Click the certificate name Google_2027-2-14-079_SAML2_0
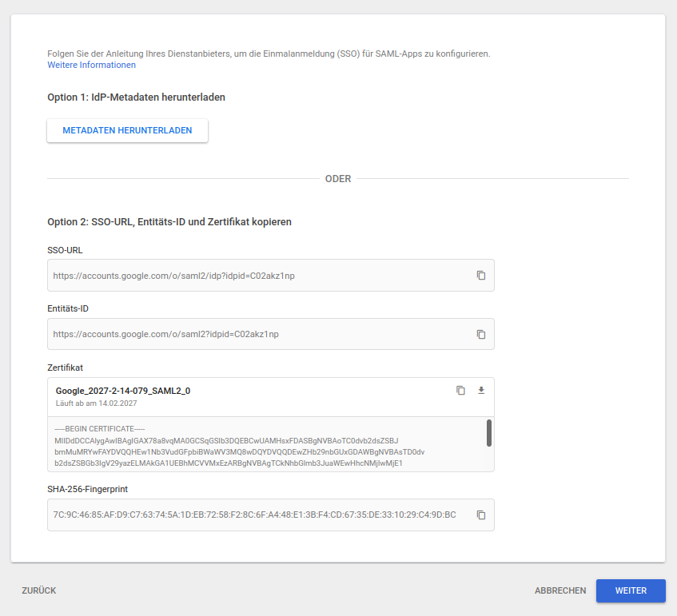677x616 pixels. 123,391
